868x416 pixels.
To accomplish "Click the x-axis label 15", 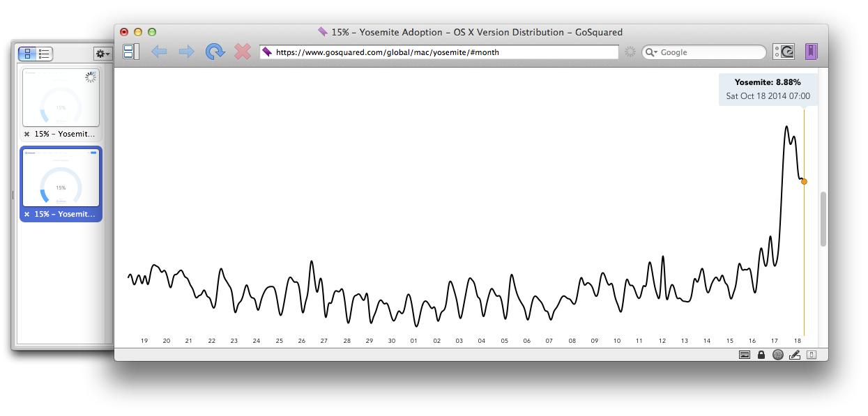I will coord(729,341).
